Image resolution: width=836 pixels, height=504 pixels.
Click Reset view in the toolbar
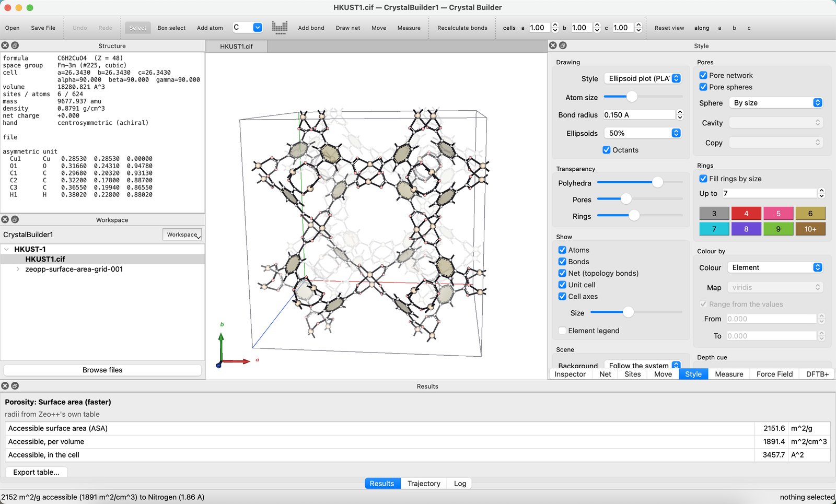(x=669, y=28)
